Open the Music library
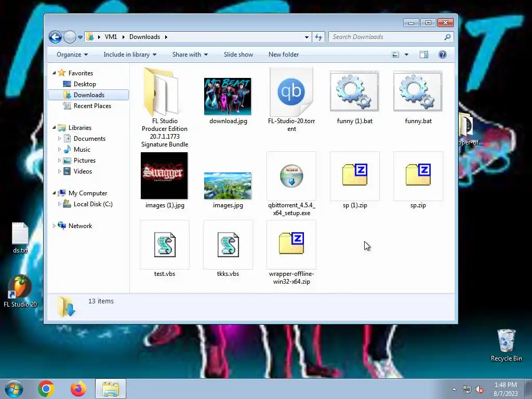Viewport: 532px width, 399px height. click(x=82, y=149)
